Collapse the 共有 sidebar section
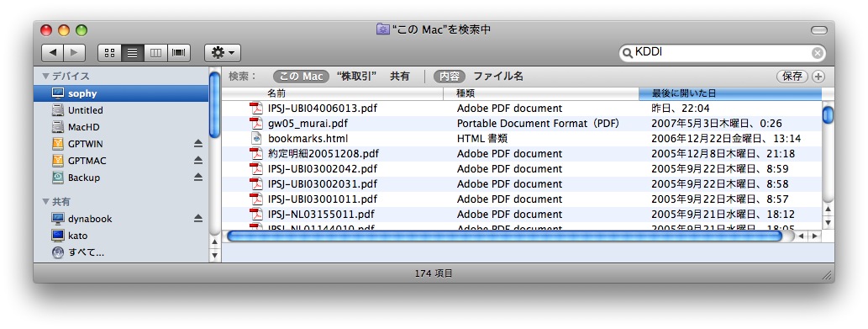 pos(45,202)
